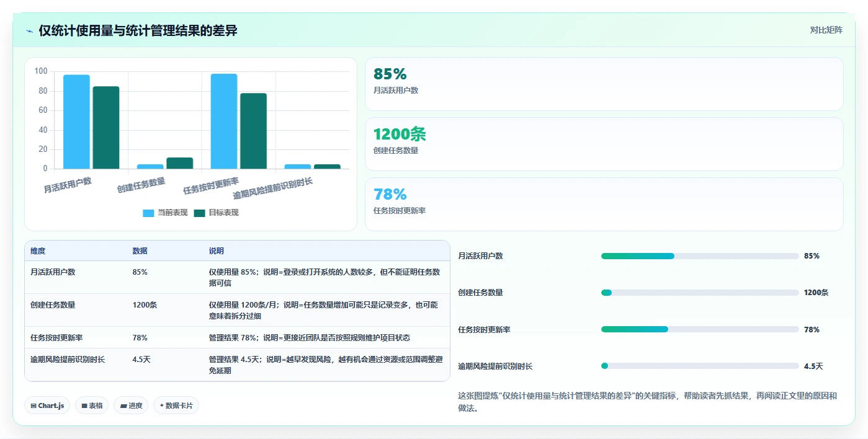Click the 85% value in the table
The image size is (868, 439).
140,272
